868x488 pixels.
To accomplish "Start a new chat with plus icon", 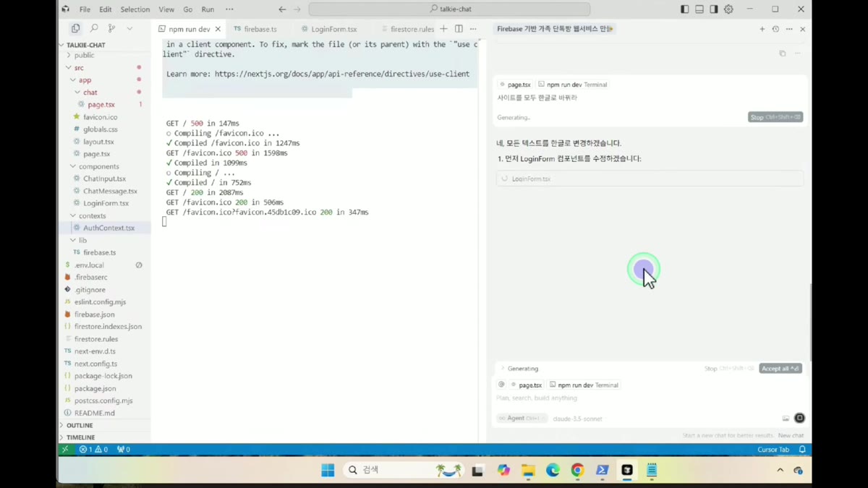I will (762, 29).
